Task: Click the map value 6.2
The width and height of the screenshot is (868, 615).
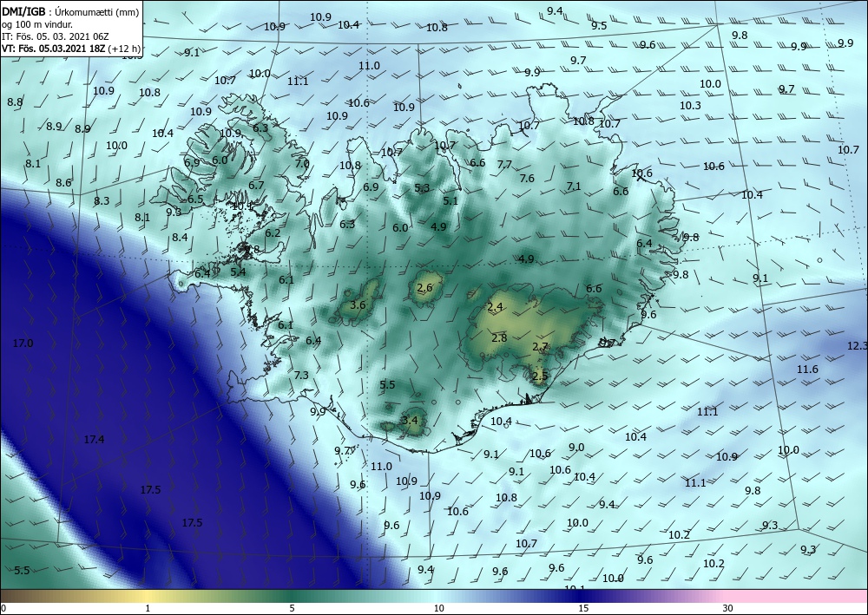Action: tap(273, 233)
